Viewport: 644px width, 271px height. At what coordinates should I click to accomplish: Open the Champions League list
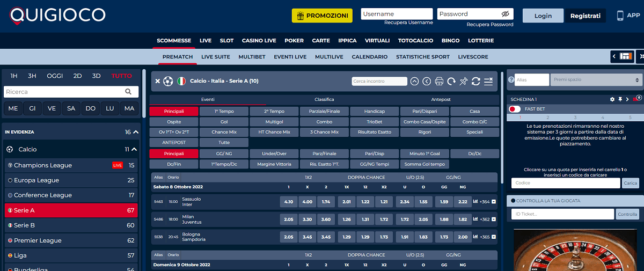tap(71, 165)
